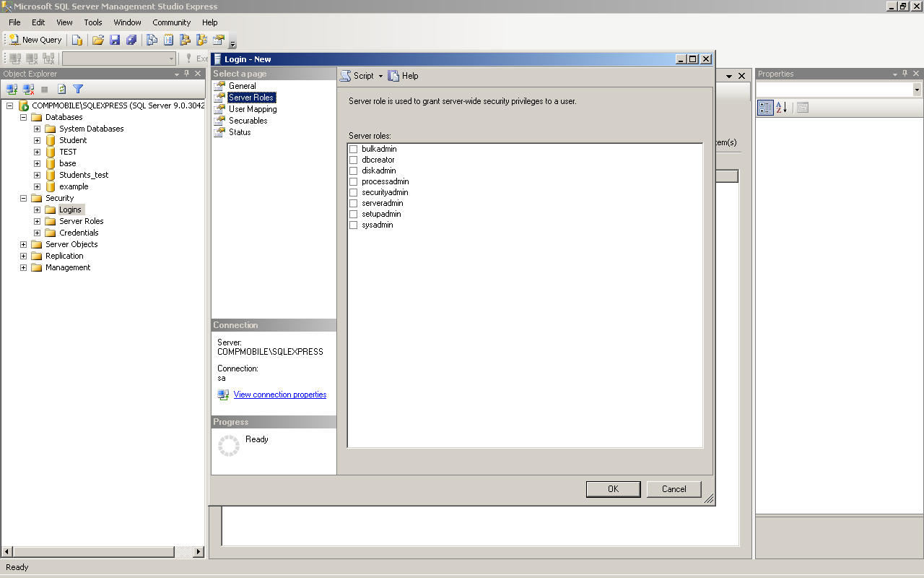Image resolution: width=924 pixels, height=578 pixels.
Task: Click the Summary page toolbar icon
Action: pos(169,40)
